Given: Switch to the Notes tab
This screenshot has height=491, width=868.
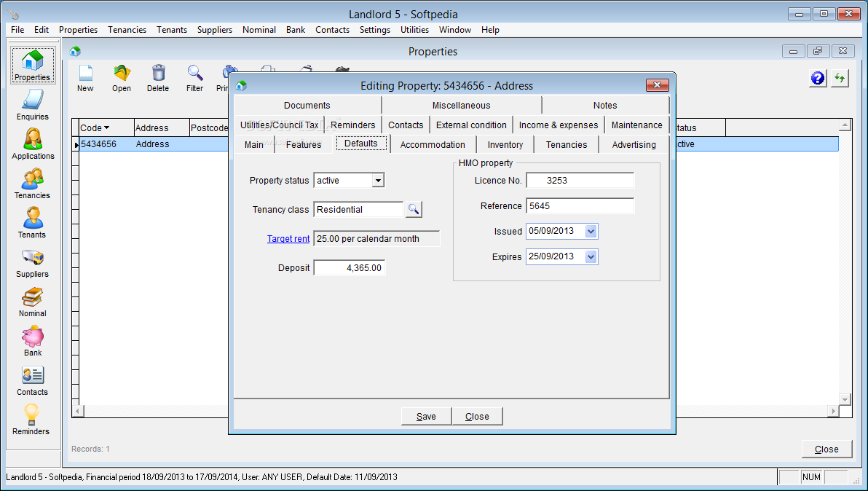Looking at the screenshot, I should click(605, 105).
